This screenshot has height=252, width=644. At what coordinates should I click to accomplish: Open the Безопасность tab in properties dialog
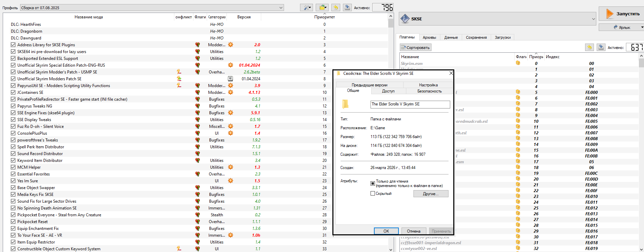(x=429, y=91)
